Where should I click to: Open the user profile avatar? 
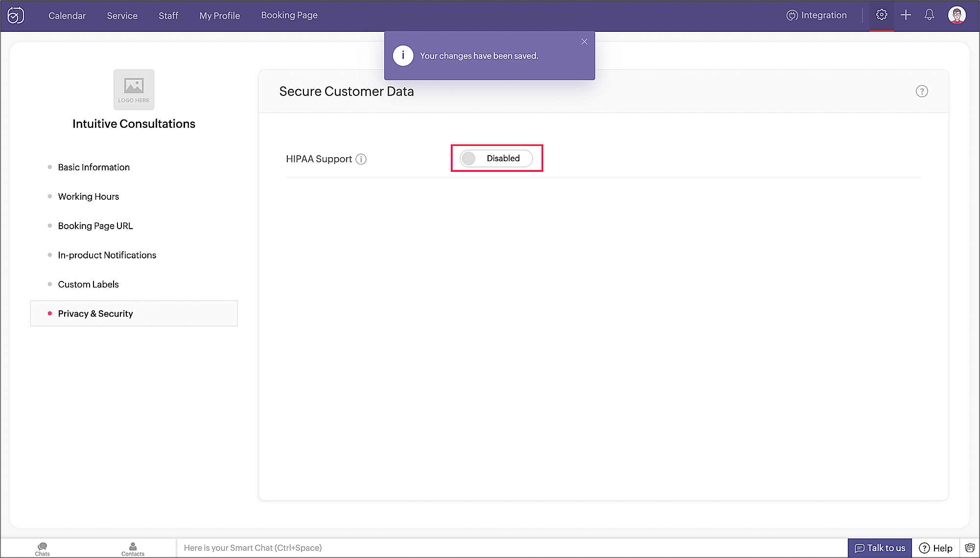click(x=957, y=15)
